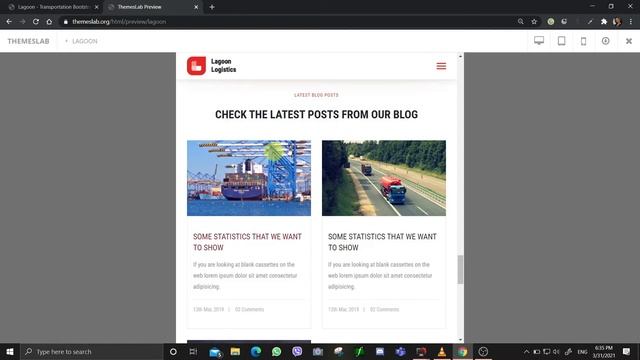Switch to mobile phone preview mode
This screenshot has width=640, height=360.
584,41
